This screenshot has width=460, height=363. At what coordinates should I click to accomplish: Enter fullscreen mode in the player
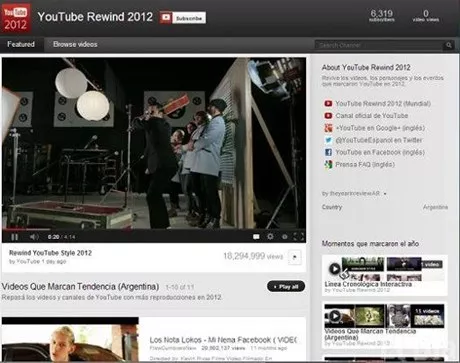(x=298, y=237)
